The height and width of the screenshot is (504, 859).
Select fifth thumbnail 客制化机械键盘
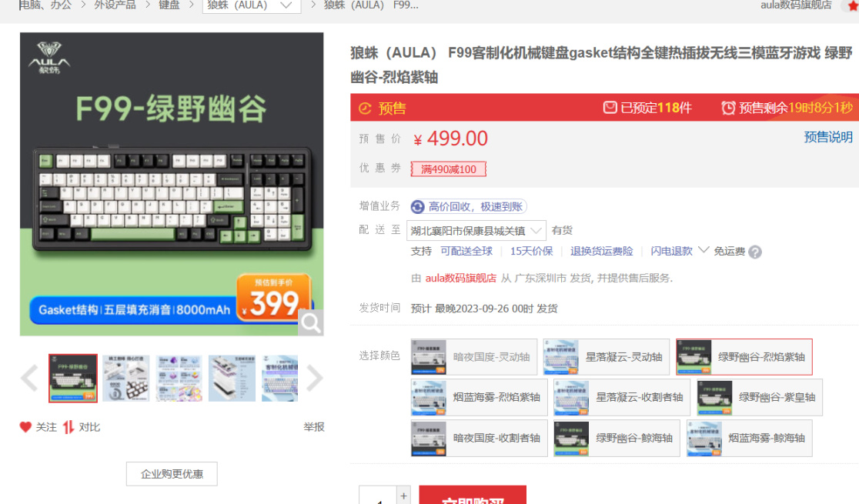[x=280, y=378]
